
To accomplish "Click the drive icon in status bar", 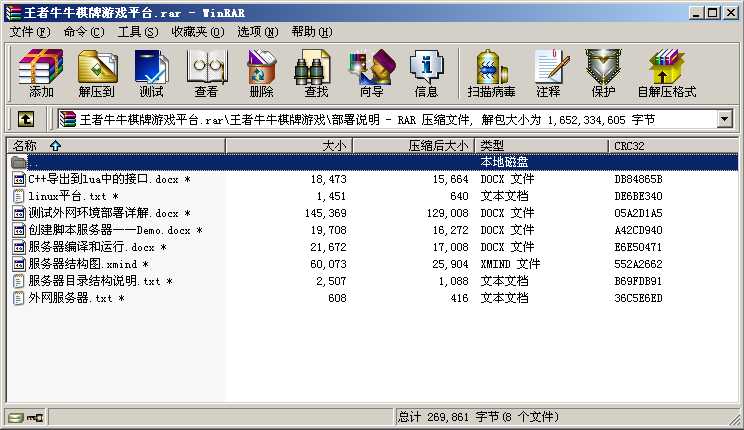I will [16, 418].
